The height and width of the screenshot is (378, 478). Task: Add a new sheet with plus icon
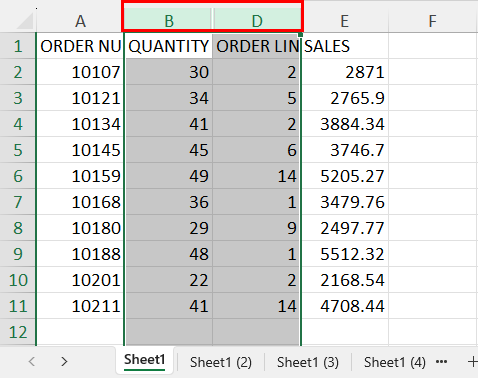coord(473,361)
